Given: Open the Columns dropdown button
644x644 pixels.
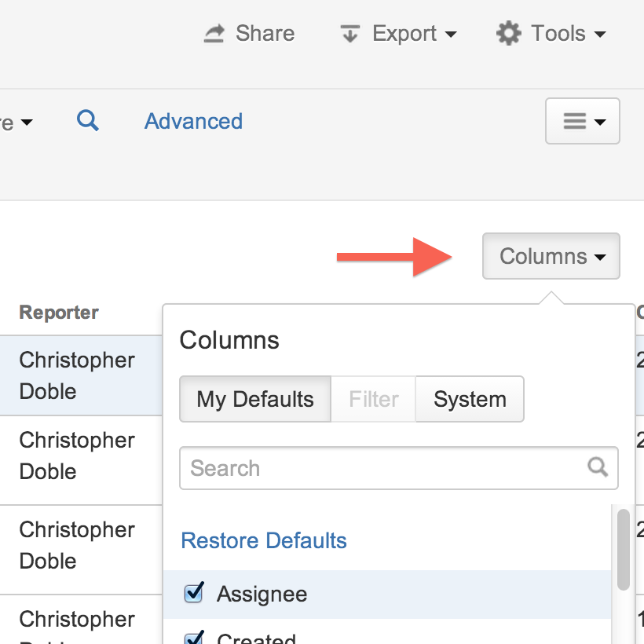Looking at the screenshot, I should (x=551, y=256).
